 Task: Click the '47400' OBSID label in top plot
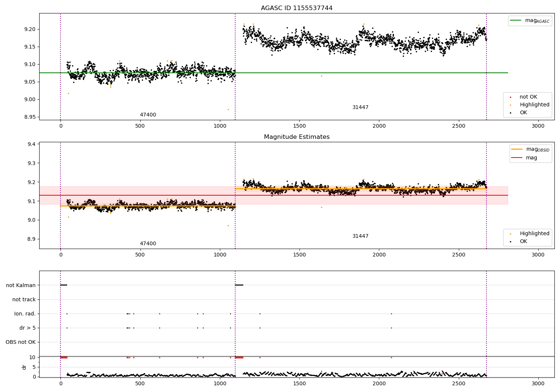click(x=148, y=115)
